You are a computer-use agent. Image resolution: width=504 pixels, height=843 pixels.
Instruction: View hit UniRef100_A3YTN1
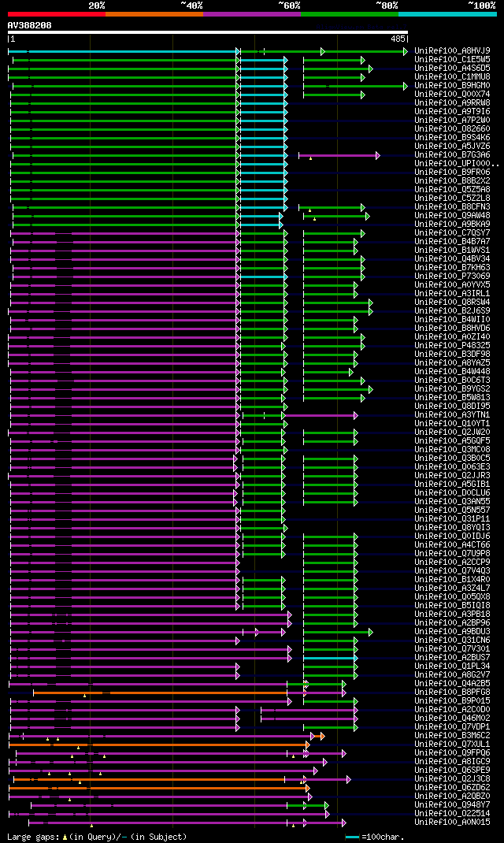click(x=452, y=414)
